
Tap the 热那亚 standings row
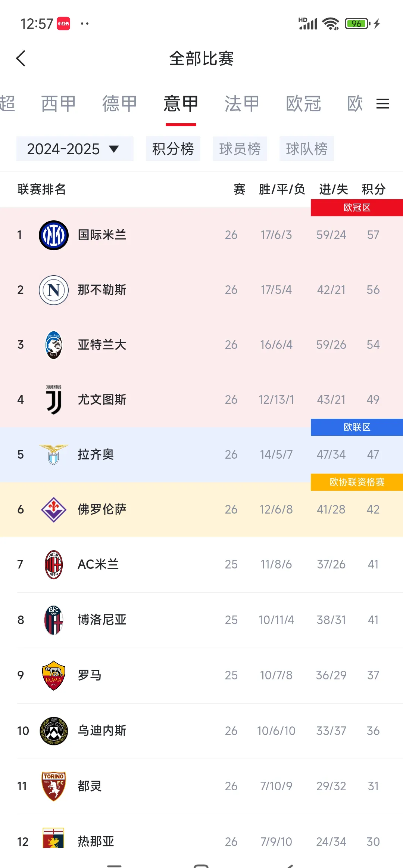pos(149,841)
